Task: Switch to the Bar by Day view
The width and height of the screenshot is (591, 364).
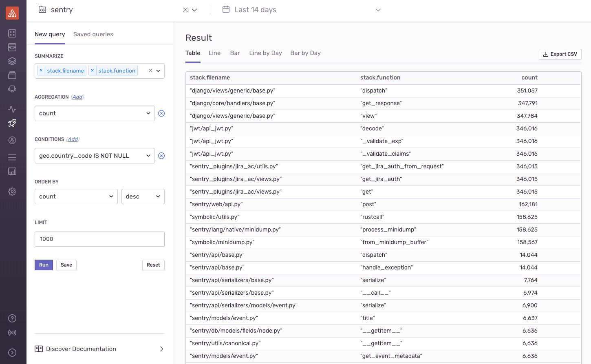Action: click(x=305, y=53)
